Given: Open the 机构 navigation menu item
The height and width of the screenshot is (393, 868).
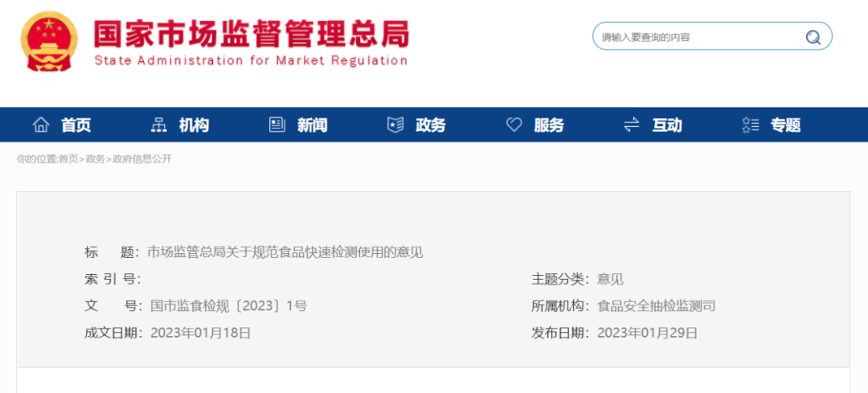Looking at the screenshot, I should tap(194, 125).
